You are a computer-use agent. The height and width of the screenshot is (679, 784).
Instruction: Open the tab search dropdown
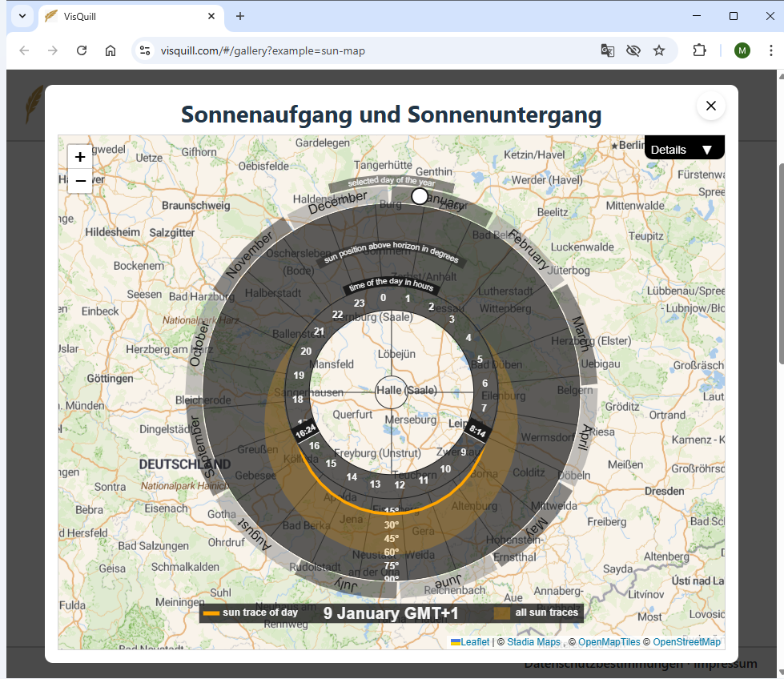(21, 16)
